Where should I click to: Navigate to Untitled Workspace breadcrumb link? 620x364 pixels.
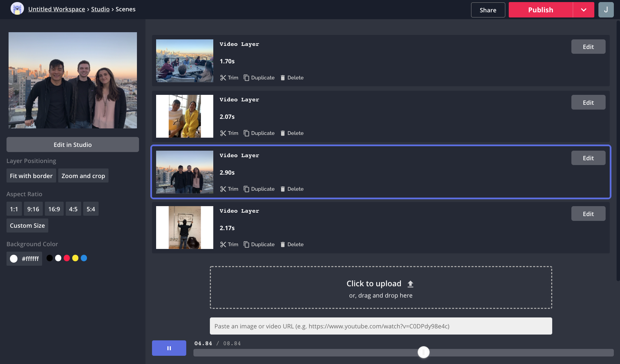click(x=56, y=9)
